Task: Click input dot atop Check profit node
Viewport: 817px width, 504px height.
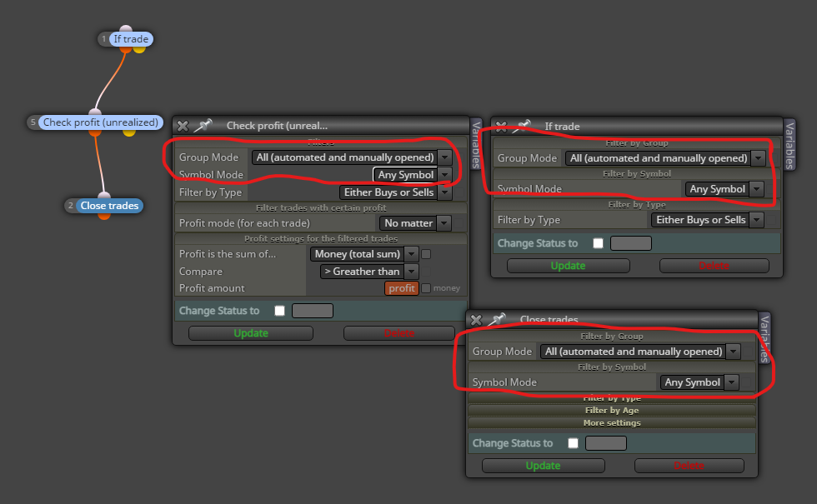Action: point(95,112)
